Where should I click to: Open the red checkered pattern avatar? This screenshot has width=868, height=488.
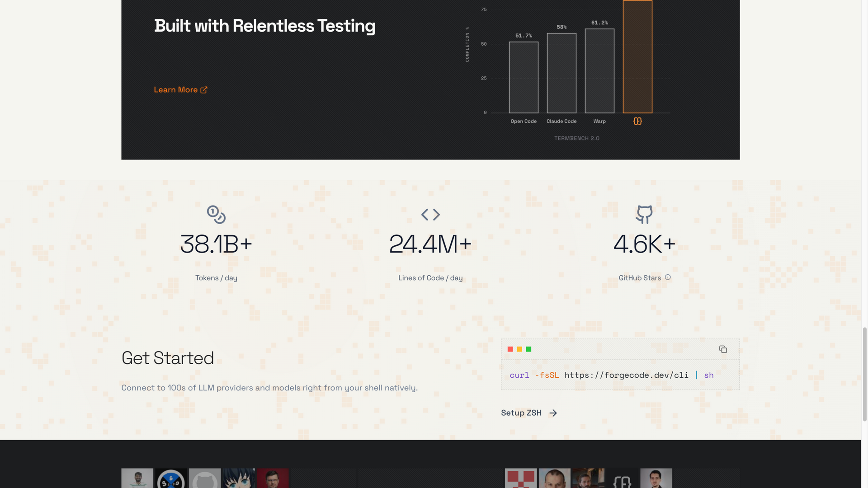(x=521, y=478)
